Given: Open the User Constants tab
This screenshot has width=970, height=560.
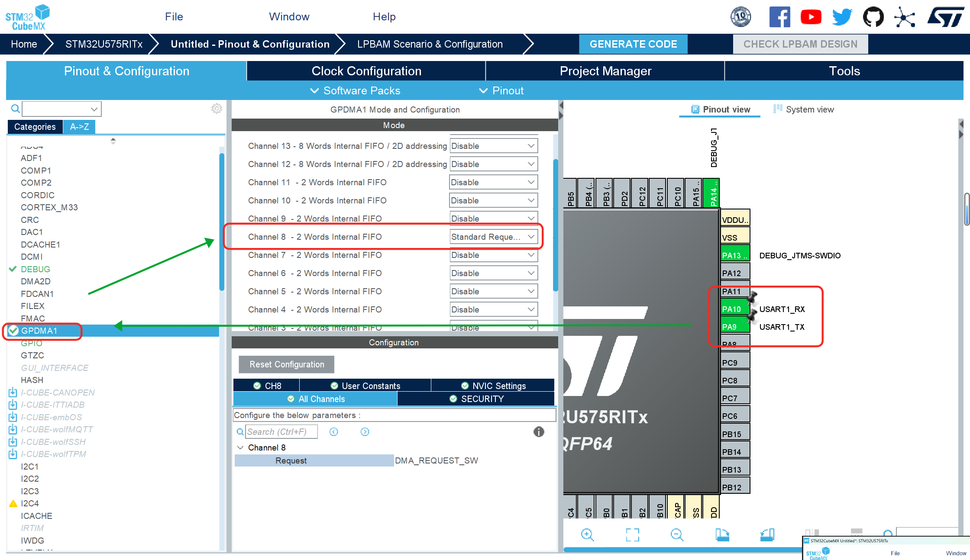Looking at the screenshot, I should pyautogui.click(x=365, y=386).
